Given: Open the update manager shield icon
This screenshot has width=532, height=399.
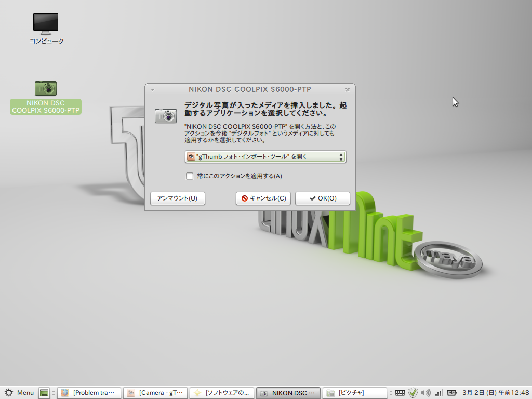Looking at the screenshot, I should [x=413, y=393].
